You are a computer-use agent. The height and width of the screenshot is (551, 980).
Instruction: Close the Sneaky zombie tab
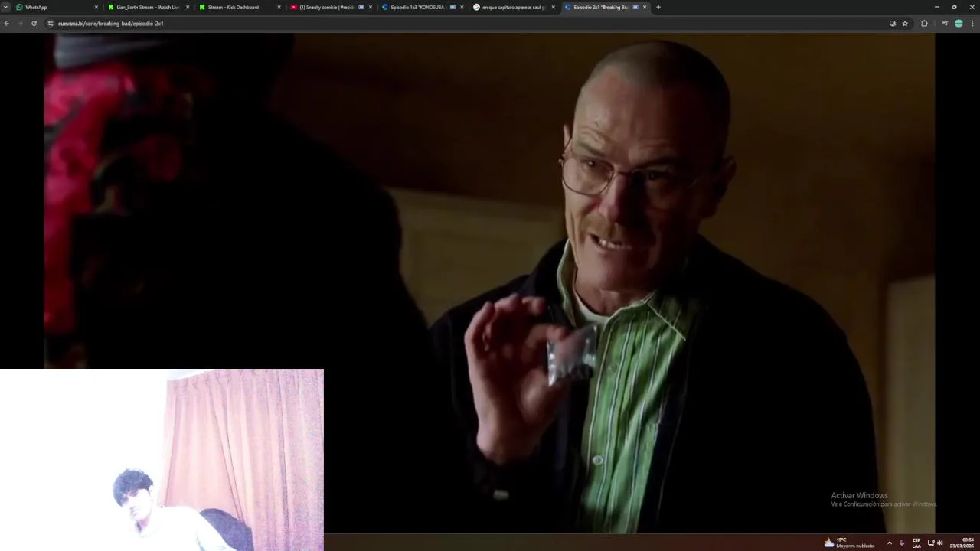(371, 7)
